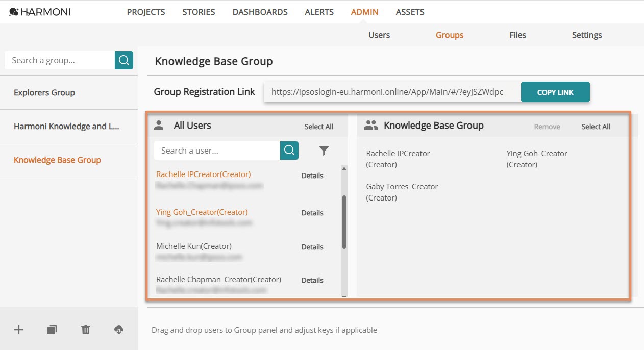Click the user list scrollbar thumb
Image resolution: width=644 pixels, height=350 pixels.
click(x=344, y=222)
